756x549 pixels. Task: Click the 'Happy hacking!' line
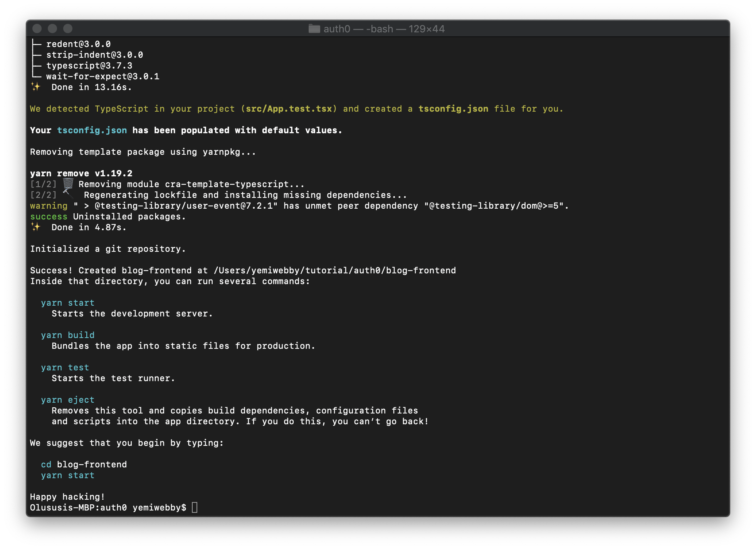(x=67, y=497)
